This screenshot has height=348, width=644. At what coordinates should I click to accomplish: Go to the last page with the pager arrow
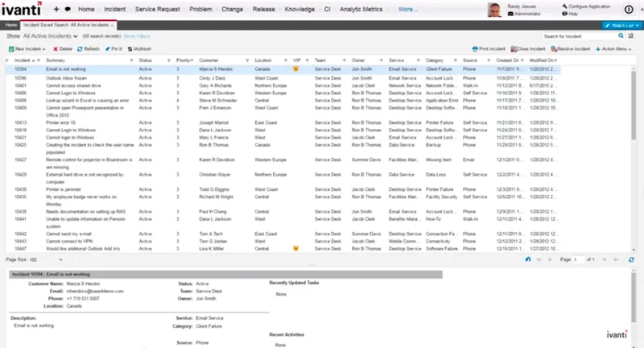[615, 259]
